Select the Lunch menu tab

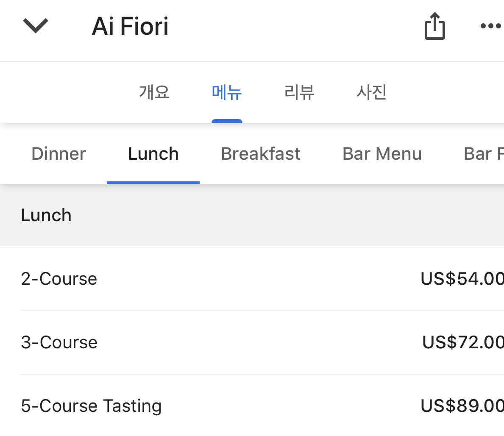153,154
